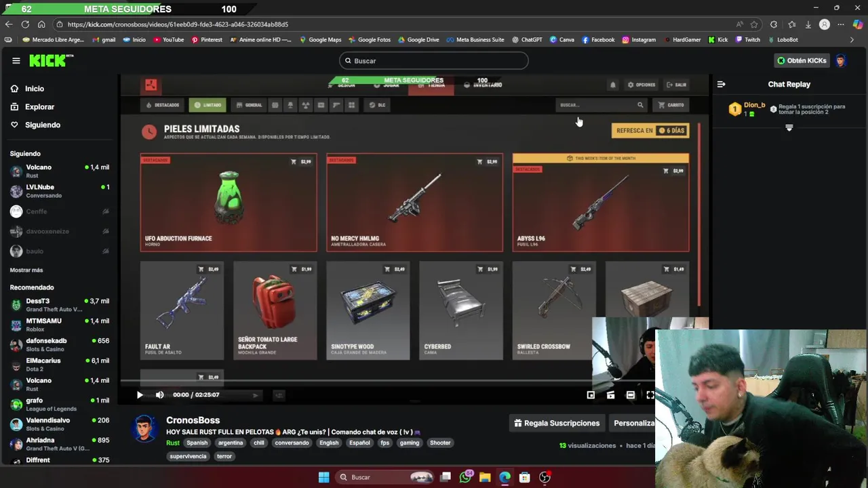
Task: Open the Twitch bookmark
Action: [749, 39]
